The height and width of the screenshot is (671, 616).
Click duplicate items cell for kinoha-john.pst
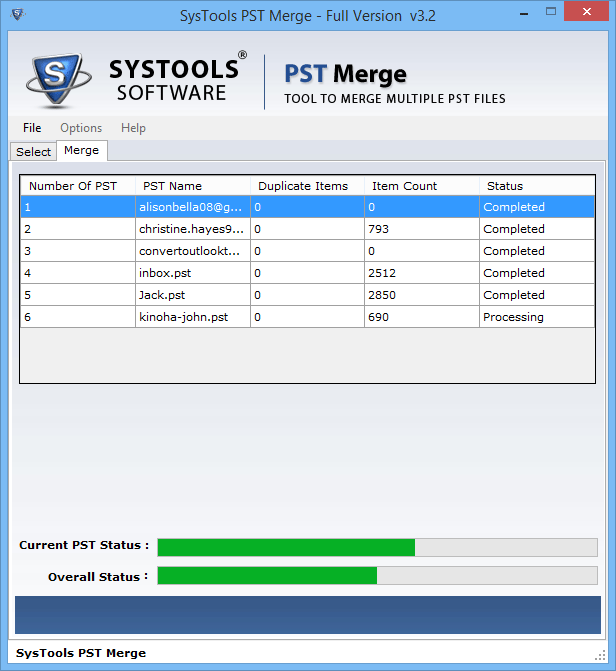(307, 317)
